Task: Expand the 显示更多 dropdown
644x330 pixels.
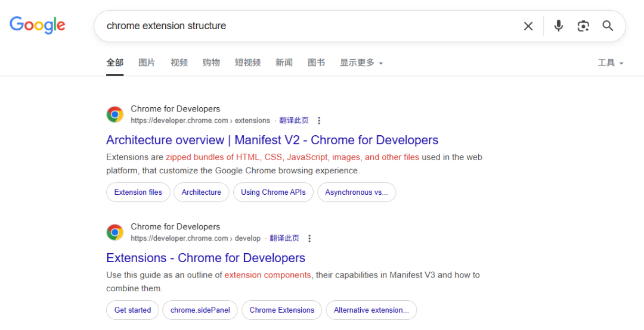Action: (361, 63)
